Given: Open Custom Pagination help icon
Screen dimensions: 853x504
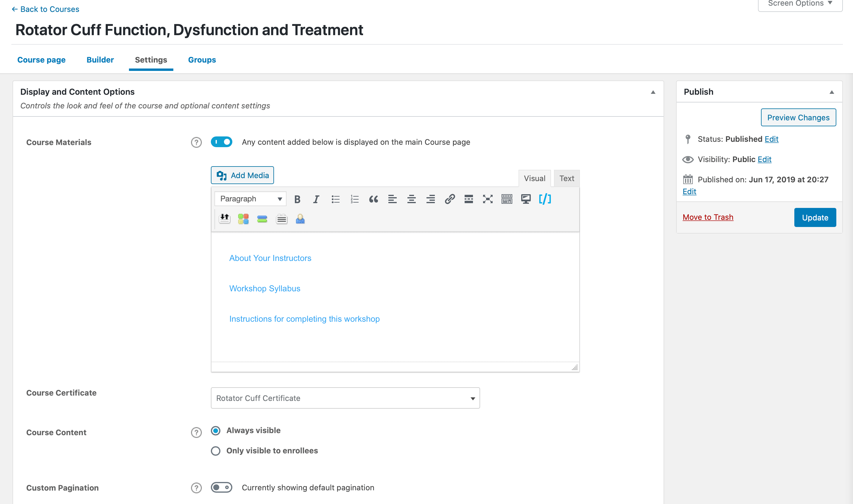Looking at the screenshot, I should pos(196,488).
